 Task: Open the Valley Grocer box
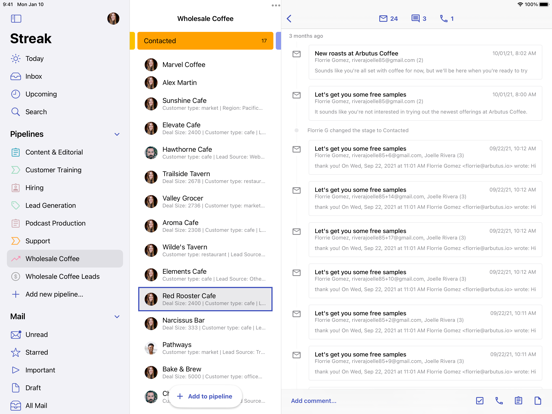point(205,202)
